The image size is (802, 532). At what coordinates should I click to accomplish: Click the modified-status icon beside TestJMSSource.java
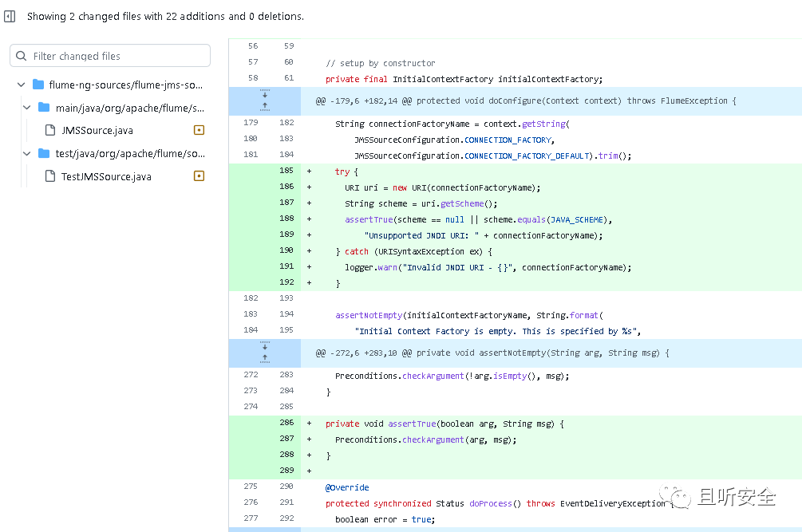coord(199,176)
